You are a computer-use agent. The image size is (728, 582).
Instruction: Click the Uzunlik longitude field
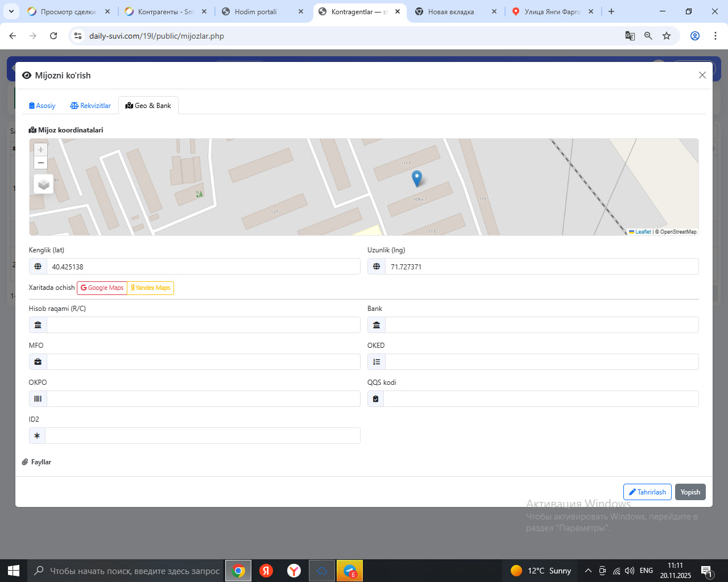pos(541,267)
